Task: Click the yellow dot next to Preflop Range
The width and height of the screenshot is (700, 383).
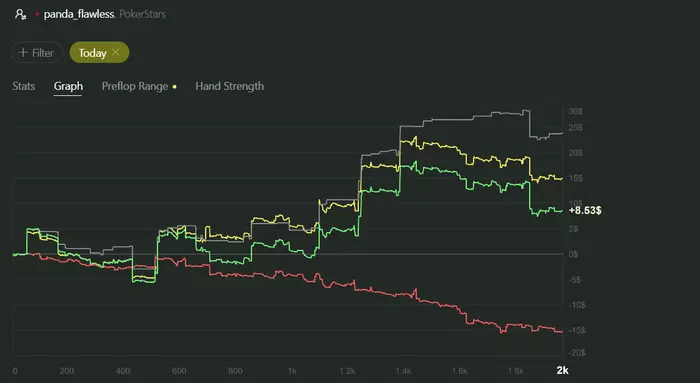Action: click(x=175, y=87)
